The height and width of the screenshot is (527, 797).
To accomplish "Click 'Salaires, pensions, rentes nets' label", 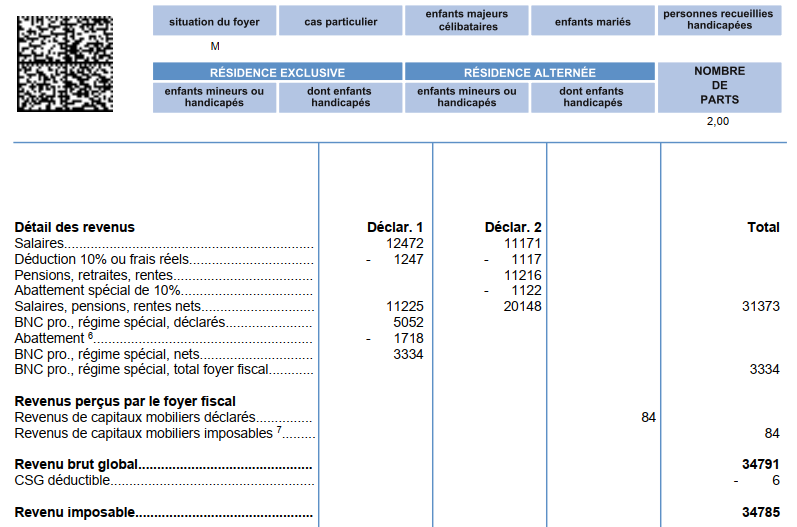I will (108, 306).
